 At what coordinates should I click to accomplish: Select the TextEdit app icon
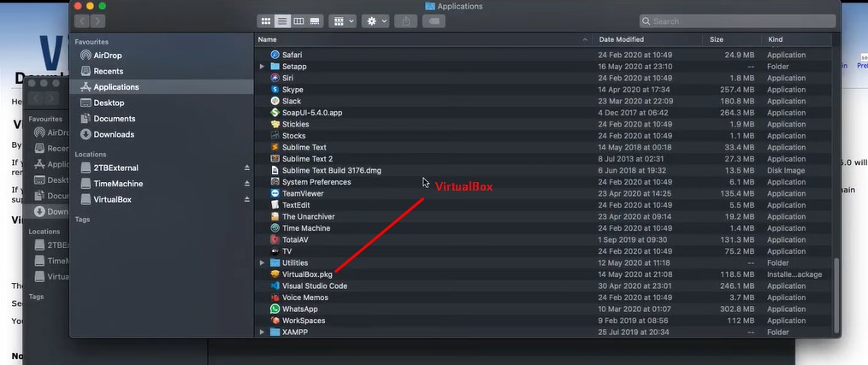pos(275,205)
